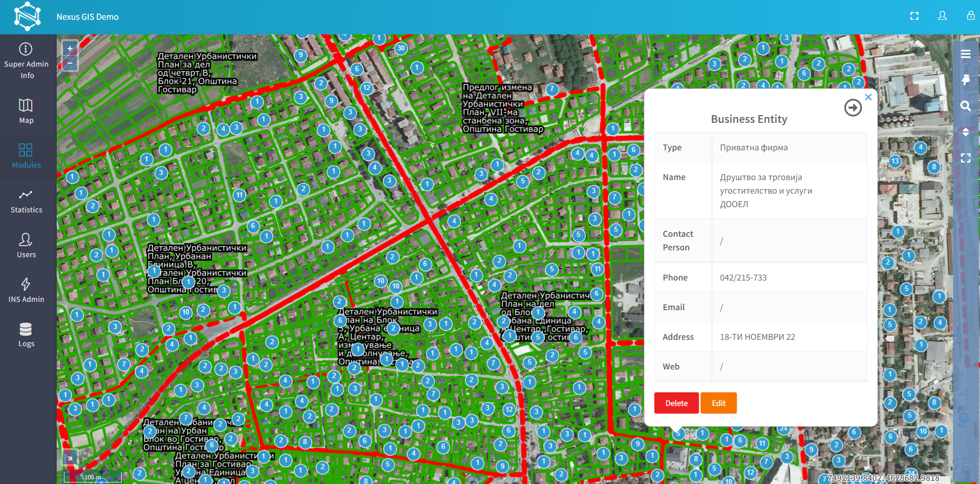Open the map search tool

coord(965,106)
